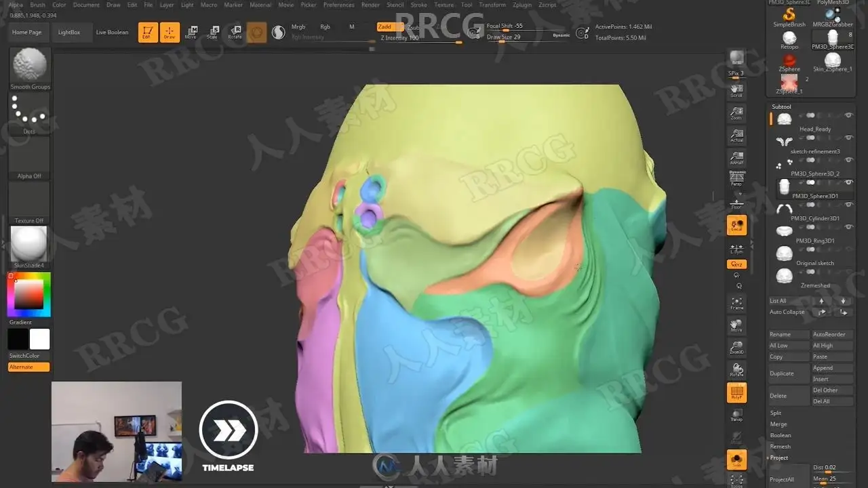Expand the Remesh section
Image resolution: width=868 pixels, height=488 pixels.
781,447
